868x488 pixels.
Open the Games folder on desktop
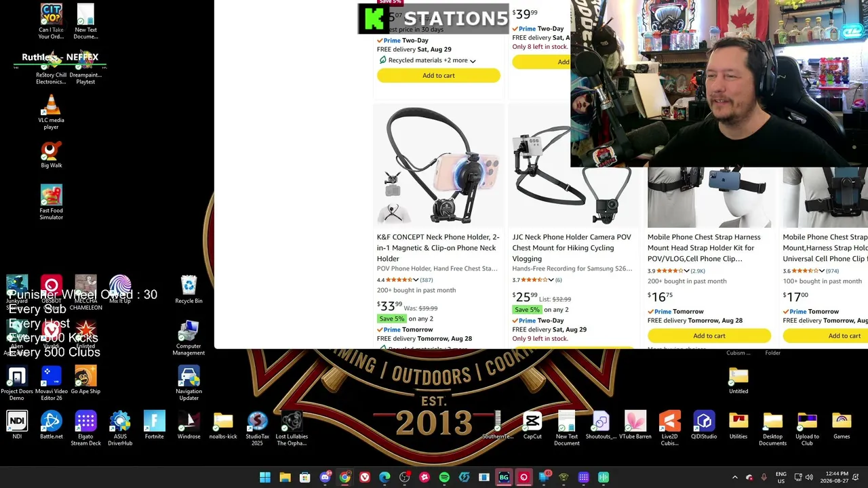click(842, 425)
